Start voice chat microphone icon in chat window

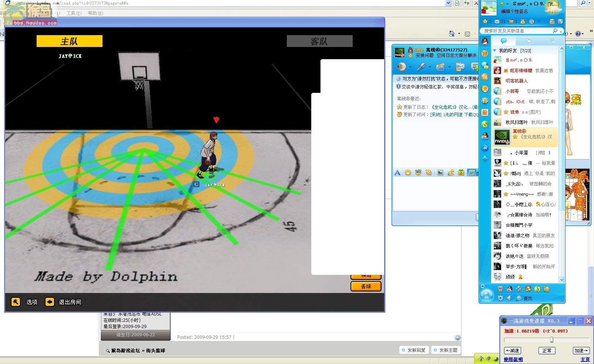(421, 67)
